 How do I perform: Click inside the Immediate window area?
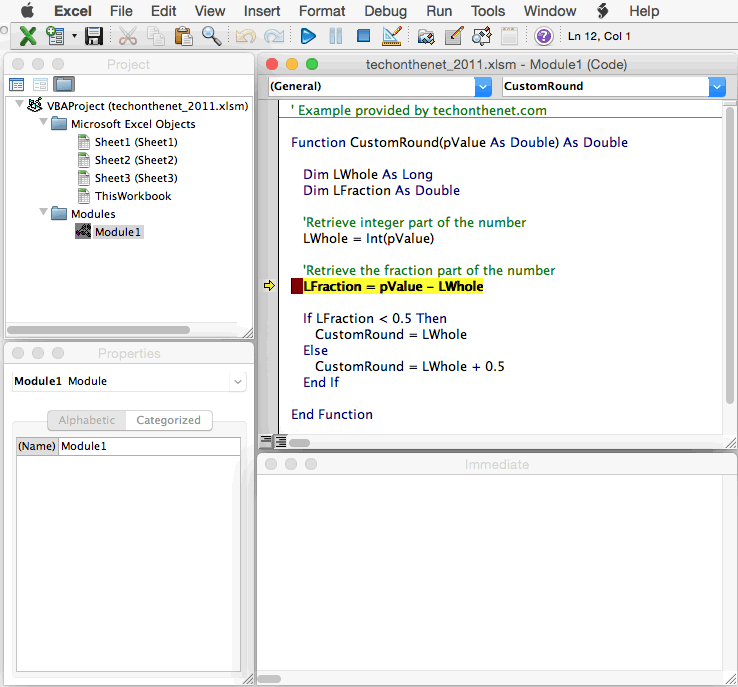point(489,574)
